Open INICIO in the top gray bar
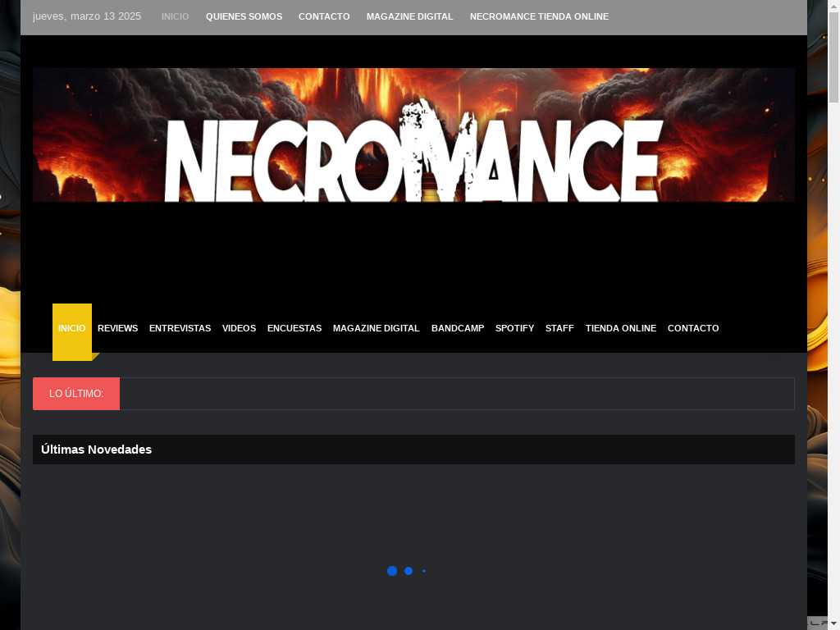Image resolution: width=840 pixels, height=630 pixels. tap(176, 16)
